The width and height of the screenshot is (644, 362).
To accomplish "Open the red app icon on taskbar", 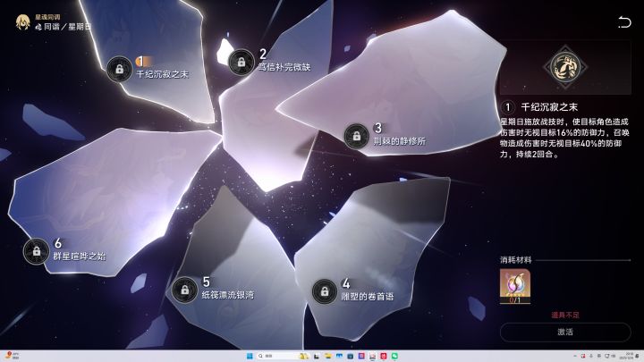I will pyautogui.click(x=383, y=356).
